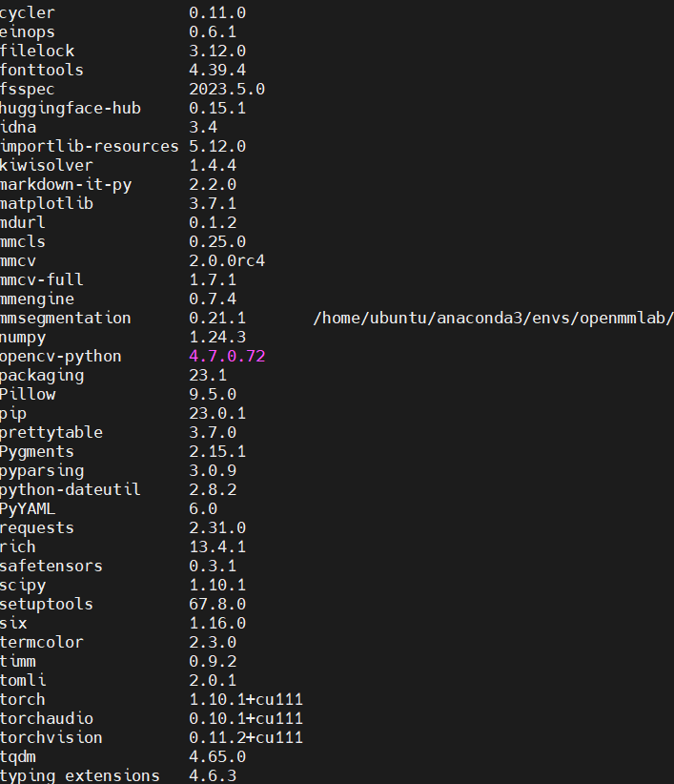The image size is (674, 784).
Task: Select huggingface-hub version 0.15.1
Action: pos(217,109)
